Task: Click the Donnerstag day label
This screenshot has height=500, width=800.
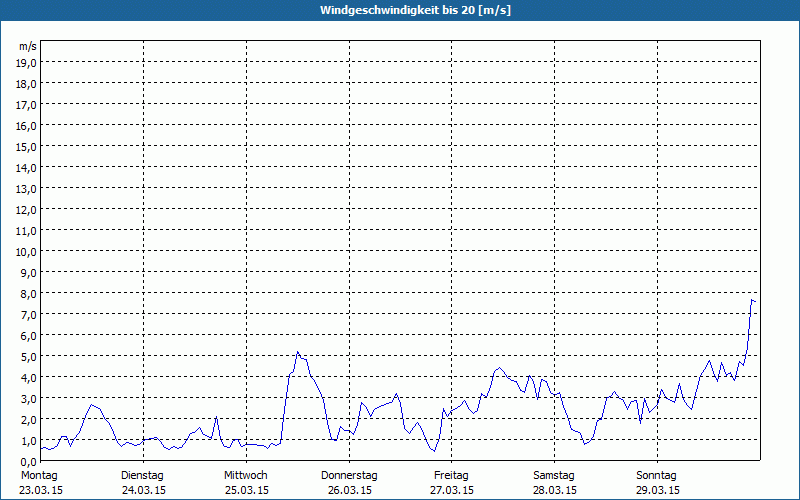Action: (x=349, y=476)
